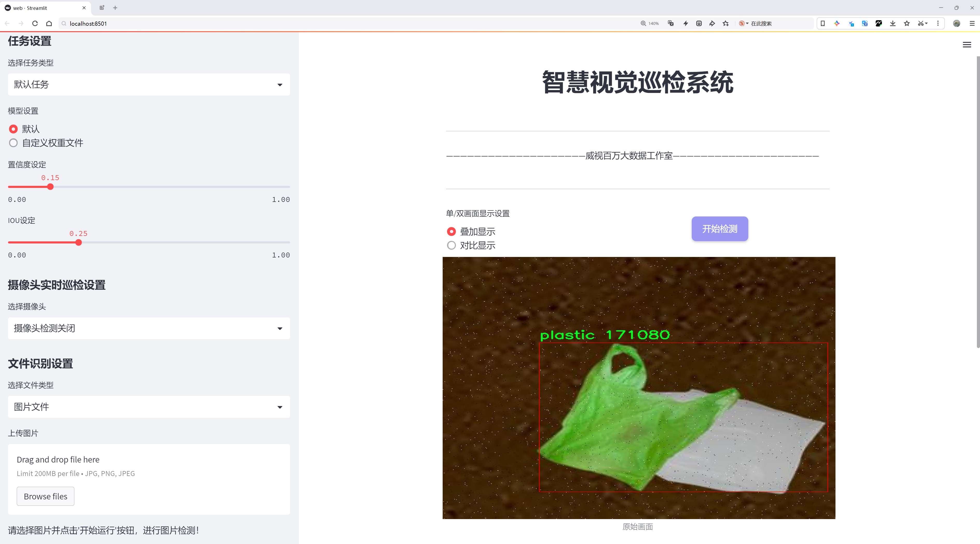The width and height of the screenshot is (980, 544).
Task: Select the 自定义权重文件 radio option
Action: (13, 143)
